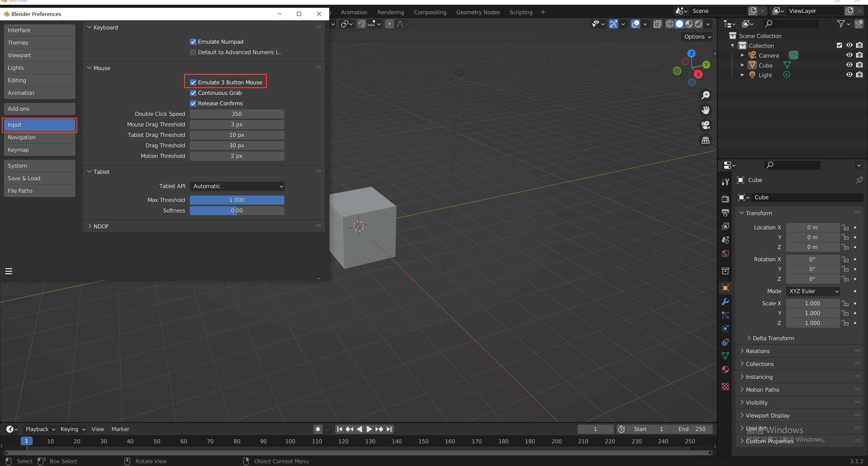Open the Themes preferences tab
Screen dimensions: 868x466
click(x=40, y=43)
